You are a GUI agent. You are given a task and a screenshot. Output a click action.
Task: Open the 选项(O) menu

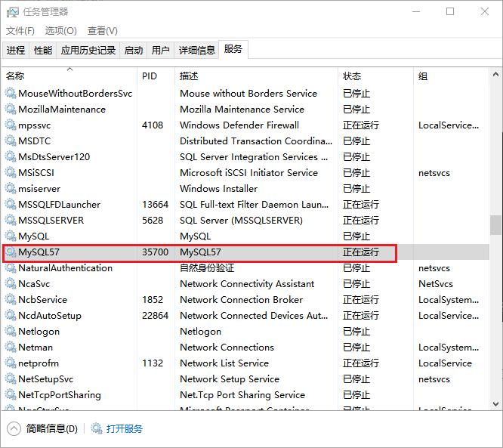coord(61,31)
